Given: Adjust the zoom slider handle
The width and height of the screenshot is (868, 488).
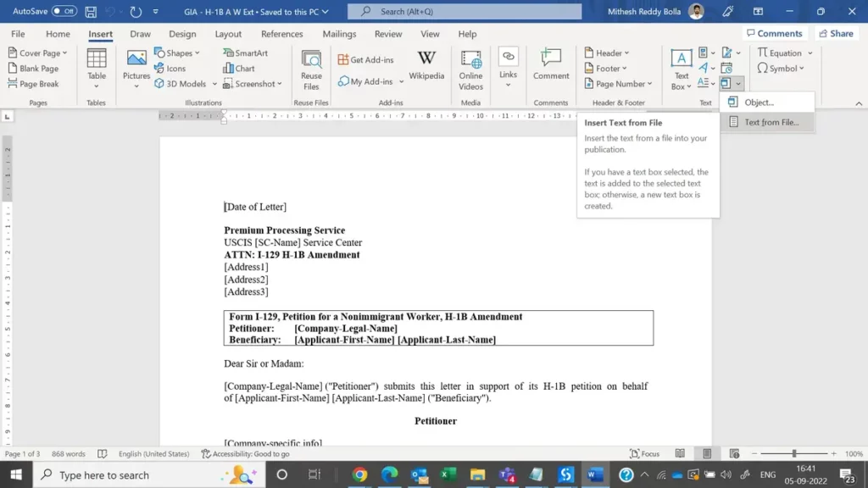Looking at the screenshot, I should [x=794, y=454].
